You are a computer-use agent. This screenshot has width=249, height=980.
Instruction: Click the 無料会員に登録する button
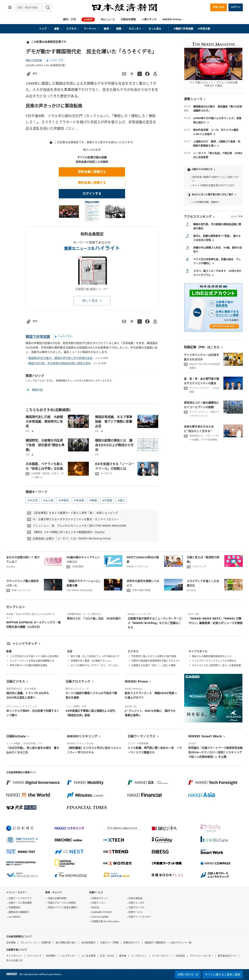92,183
